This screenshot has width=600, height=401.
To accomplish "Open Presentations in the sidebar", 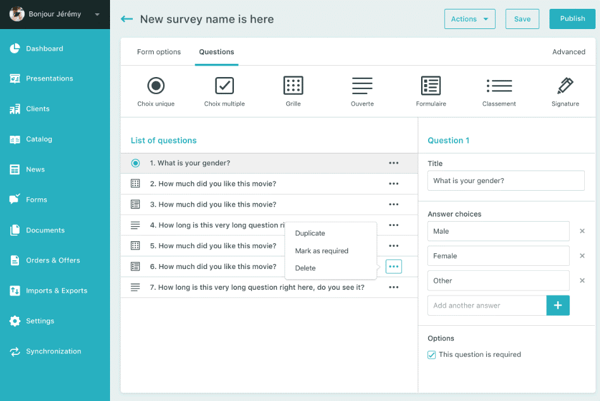I will 50,78.
